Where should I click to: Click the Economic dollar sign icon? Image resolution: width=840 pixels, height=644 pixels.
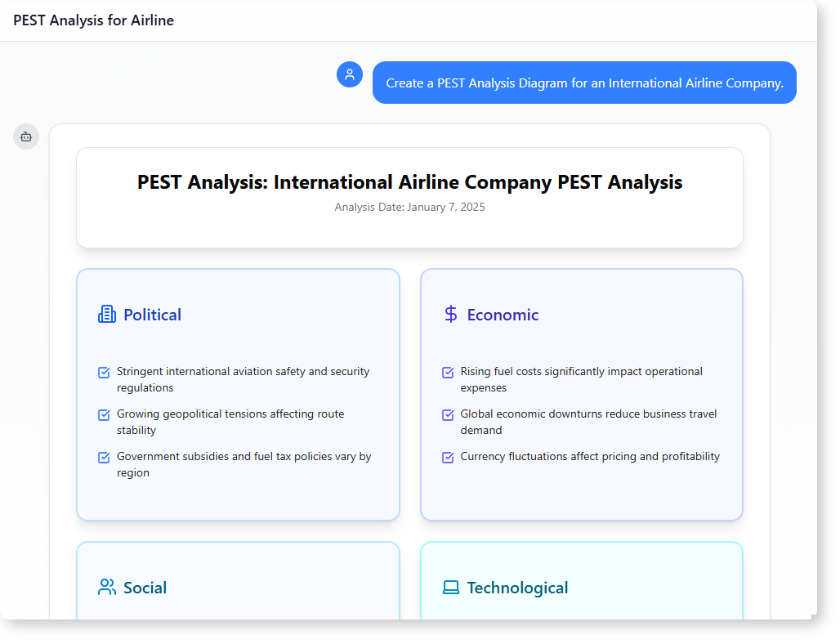coord(450,315)
